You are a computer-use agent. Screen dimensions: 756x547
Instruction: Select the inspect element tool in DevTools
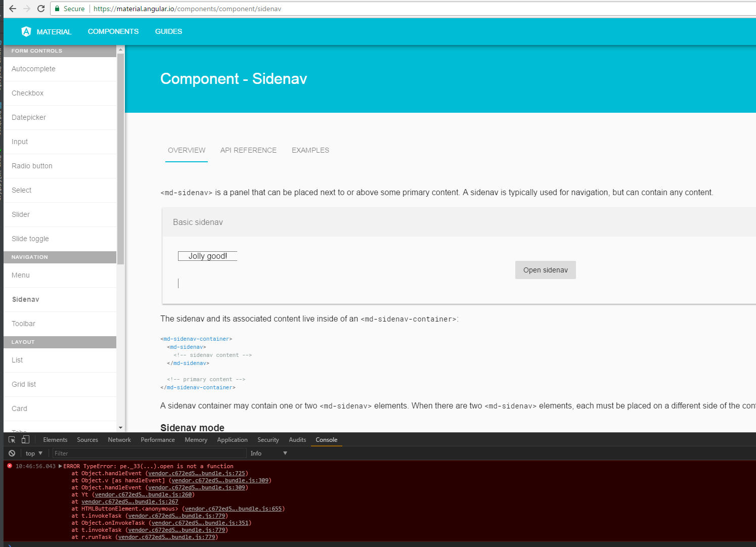pos(11,439)
